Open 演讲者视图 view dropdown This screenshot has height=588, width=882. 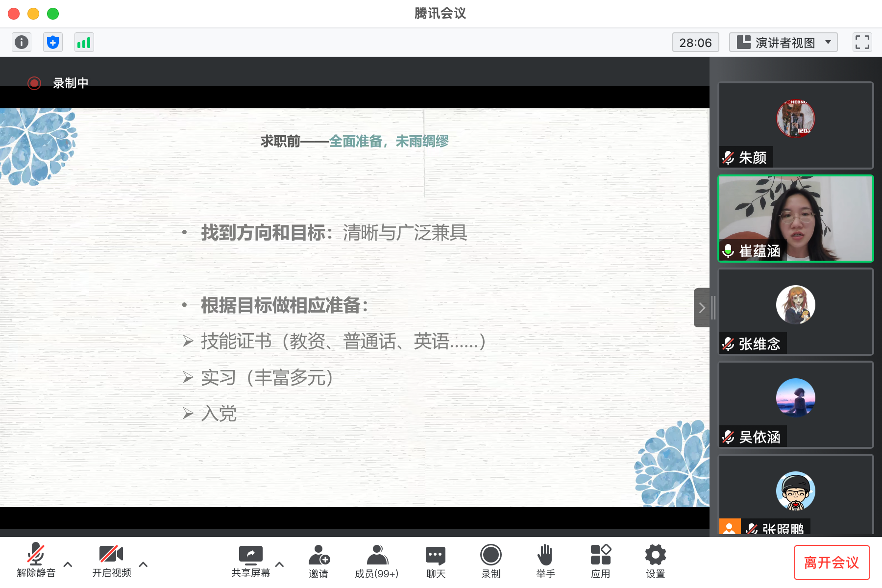pyautogui.click(x=783, y=42)
